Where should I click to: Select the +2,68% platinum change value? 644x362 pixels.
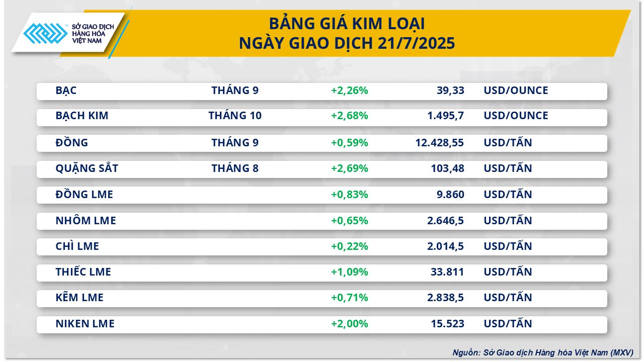coord(350,116)
